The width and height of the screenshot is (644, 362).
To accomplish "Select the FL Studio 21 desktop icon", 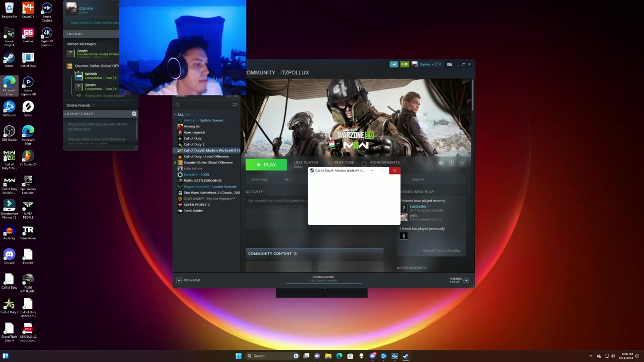I will [x=28, y=158].
